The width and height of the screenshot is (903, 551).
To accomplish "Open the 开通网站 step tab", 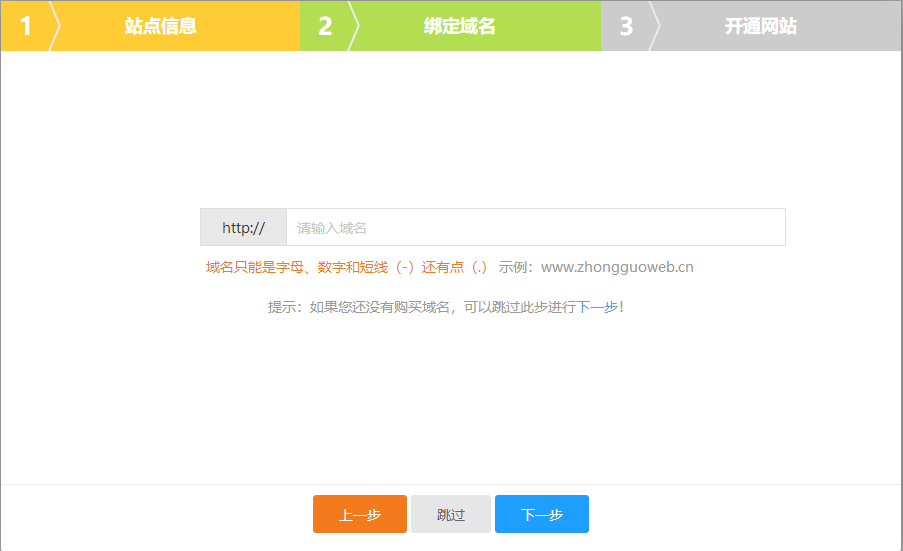I will (760, 26).
